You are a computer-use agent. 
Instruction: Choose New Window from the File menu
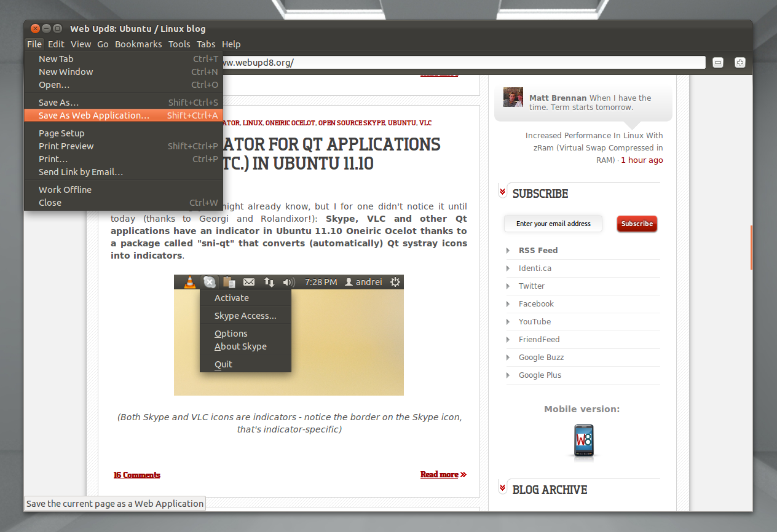point(123,72)
